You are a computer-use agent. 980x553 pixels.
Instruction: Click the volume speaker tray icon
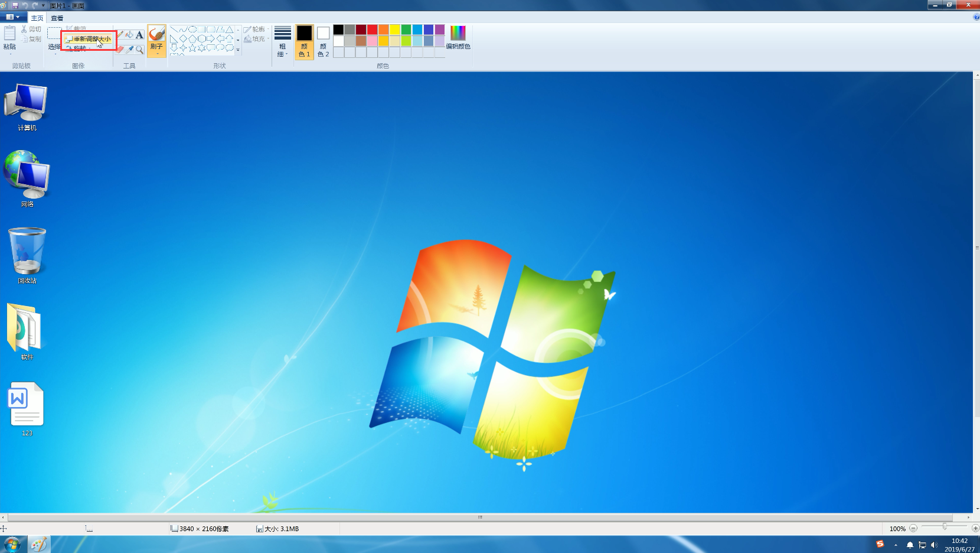934,545
